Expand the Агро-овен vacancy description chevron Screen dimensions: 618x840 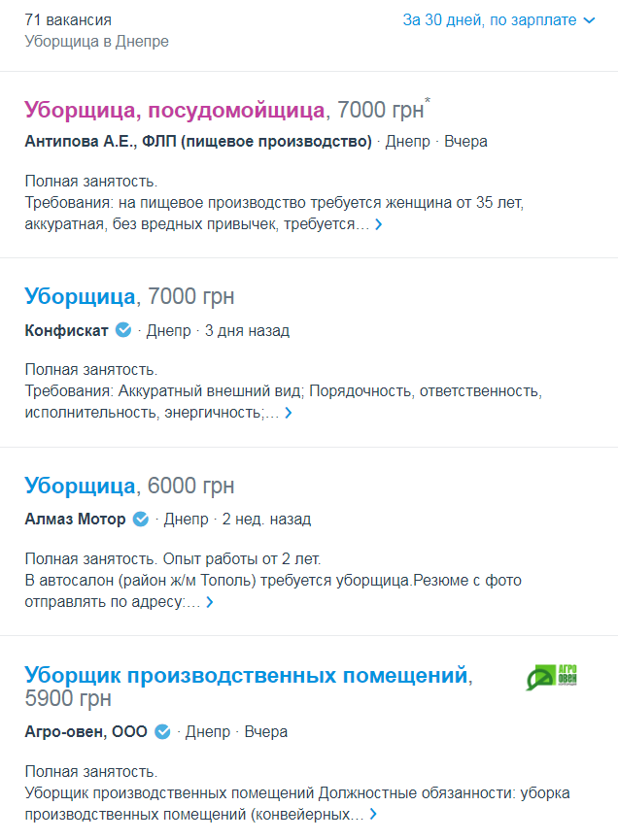[x=373, y=814]
